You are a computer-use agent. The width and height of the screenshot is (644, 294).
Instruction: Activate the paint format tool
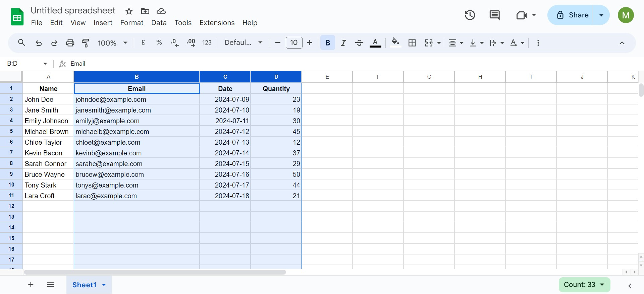click(x=86, y=43)
